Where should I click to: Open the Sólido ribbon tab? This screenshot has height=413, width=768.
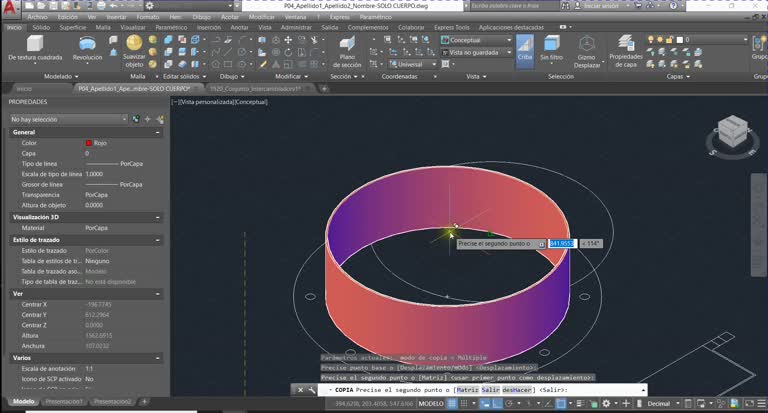pyautogui.click(x=41, y=27)
